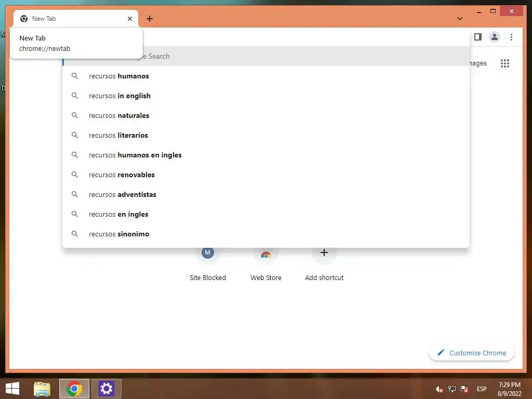Open File Explorer from taskbar

tap(42, 389)
